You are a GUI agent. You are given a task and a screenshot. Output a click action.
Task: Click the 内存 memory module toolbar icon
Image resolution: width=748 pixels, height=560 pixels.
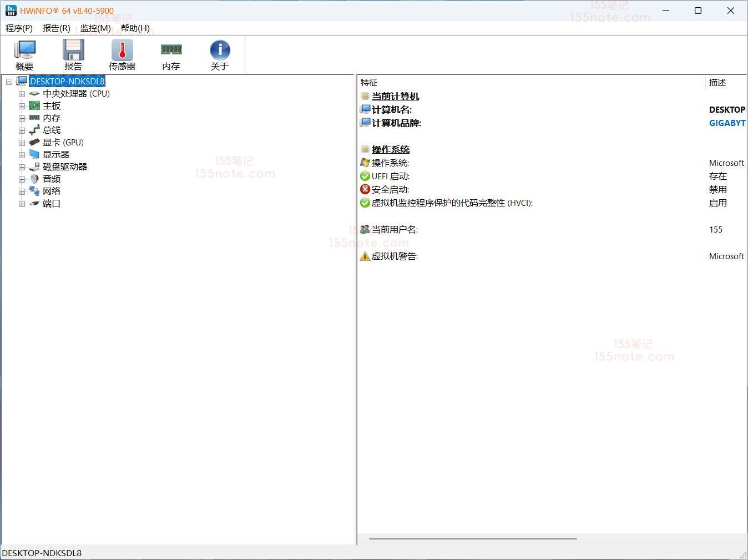point(171,55)
